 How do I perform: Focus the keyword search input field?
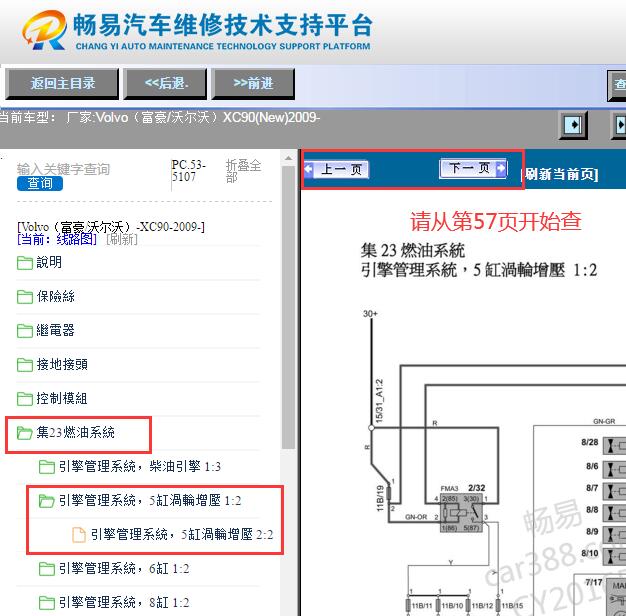coord(63,169)
